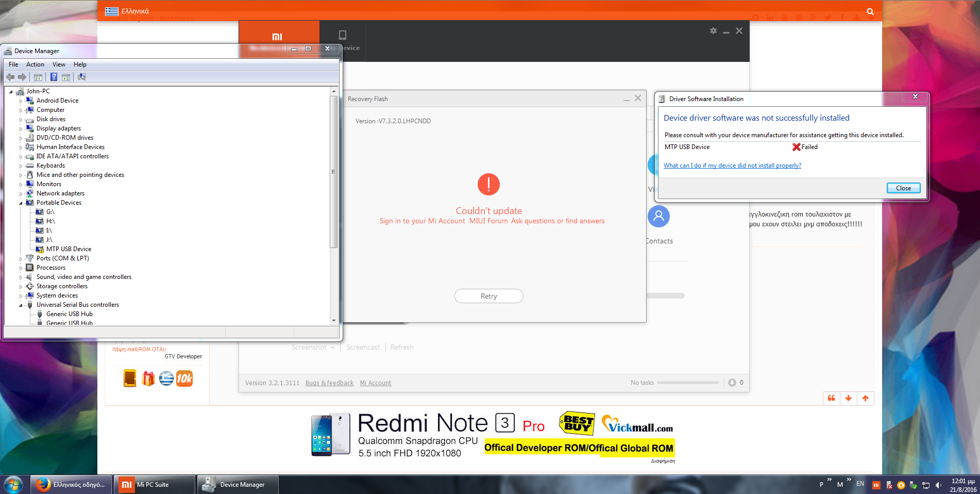
Task: Open the View menu in Device Manager
Action: [x=59, y=64]
